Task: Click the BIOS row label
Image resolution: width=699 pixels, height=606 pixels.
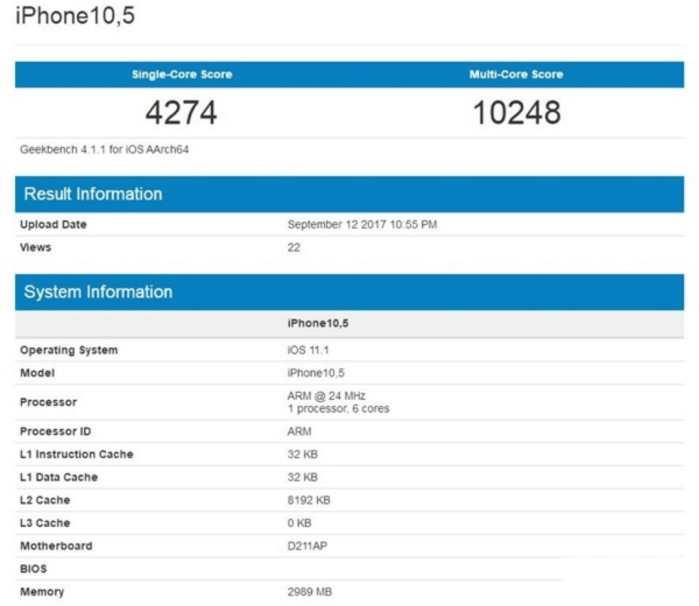Action: pyautogui.click(x=33, y=569)
